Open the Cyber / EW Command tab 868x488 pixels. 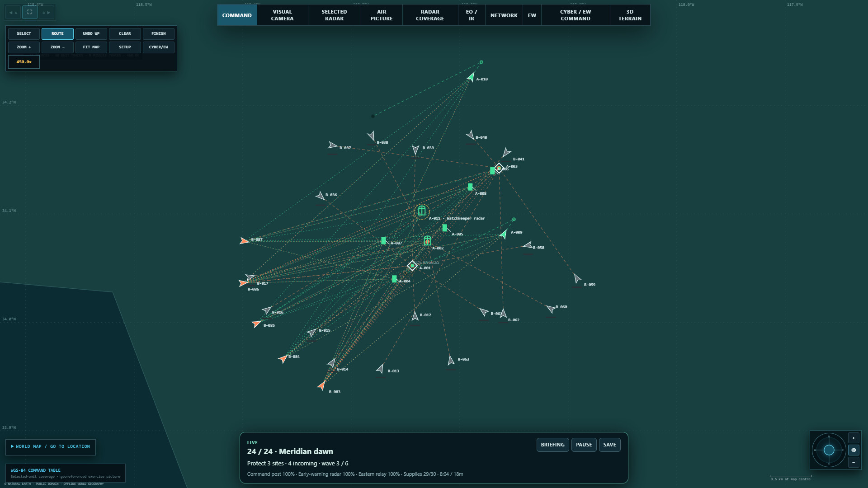tap(576, 15)
